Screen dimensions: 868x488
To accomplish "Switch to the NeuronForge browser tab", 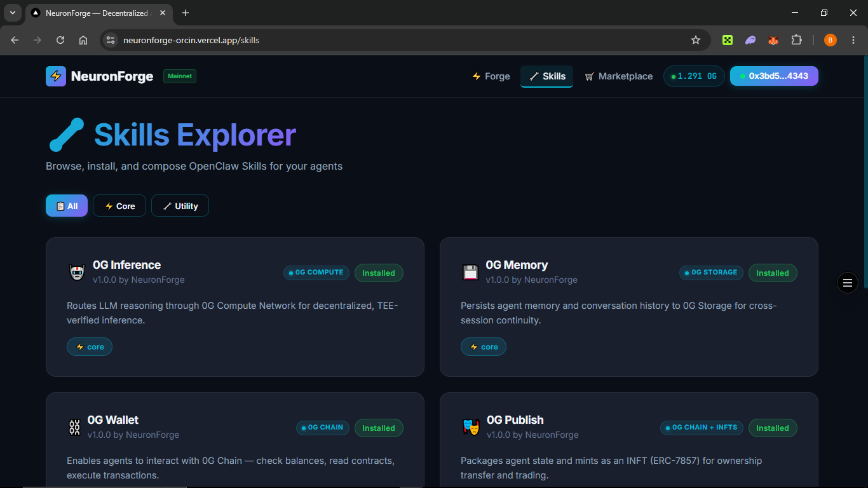I will (98, 13).
